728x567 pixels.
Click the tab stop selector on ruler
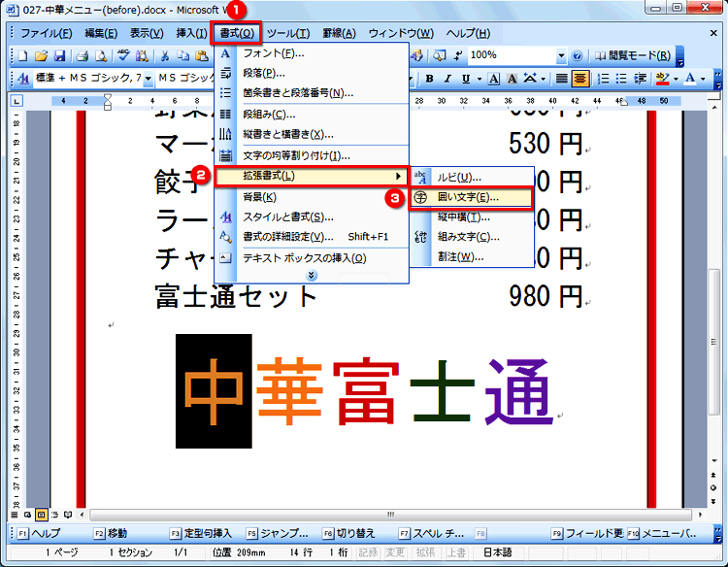tap(17, 101)
